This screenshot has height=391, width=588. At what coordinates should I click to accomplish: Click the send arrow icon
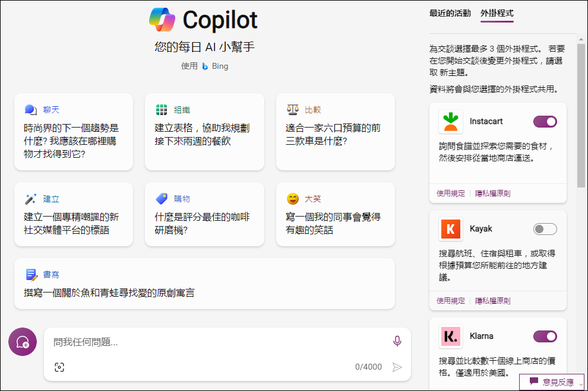click(397, 367)
